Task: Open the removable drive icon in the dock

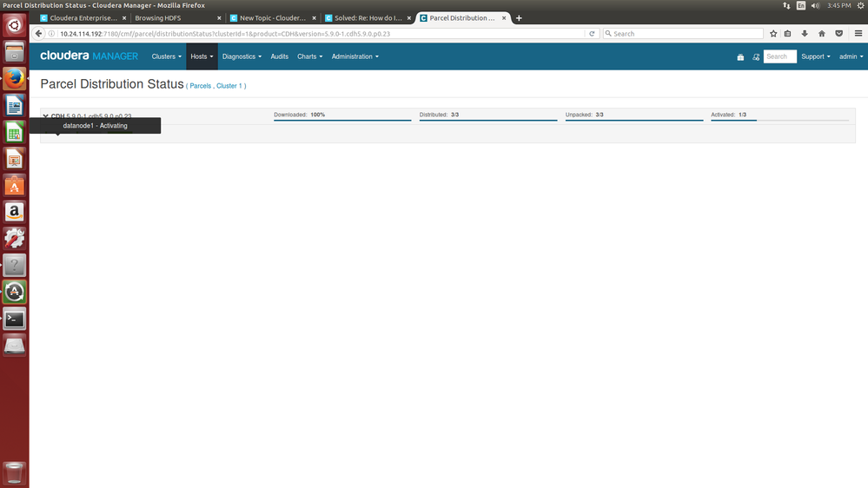Action: pos(15,346)
